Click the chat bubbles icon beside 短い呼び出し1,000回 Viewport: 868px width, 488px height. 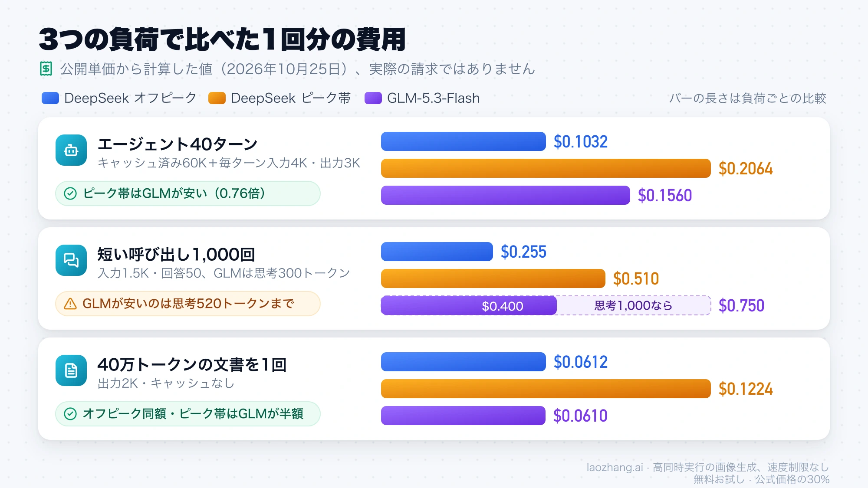71,260
